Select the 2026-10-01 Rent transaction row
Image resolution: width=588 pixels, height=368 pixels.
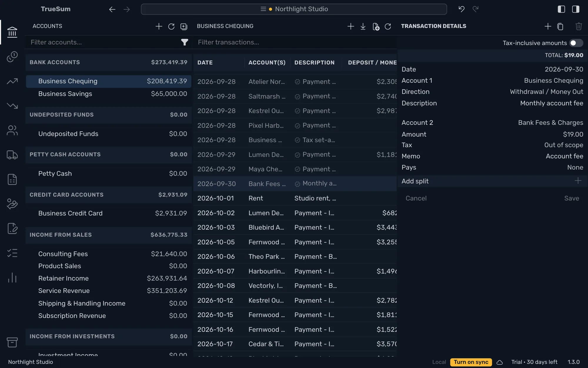coord(295,198)
